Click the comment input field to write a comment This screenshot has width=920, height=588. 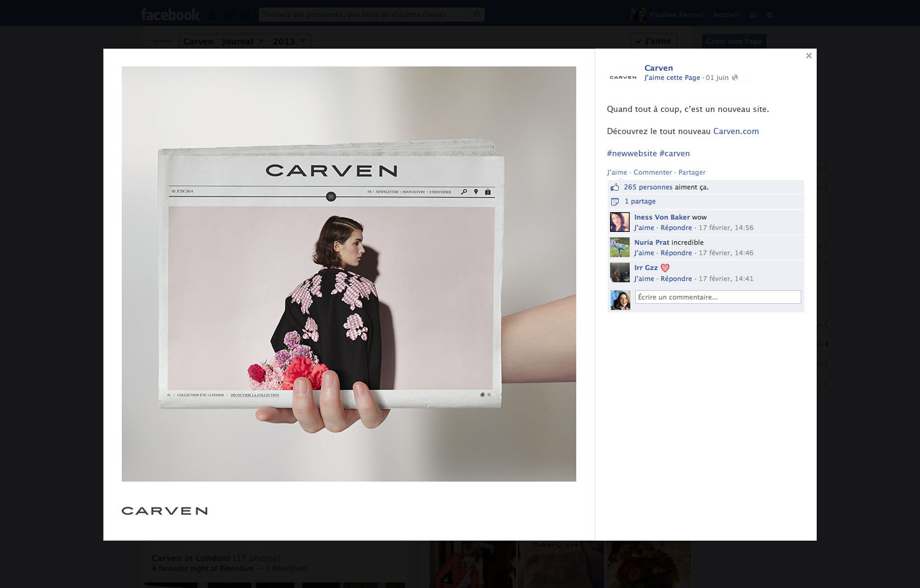point(718,296)
